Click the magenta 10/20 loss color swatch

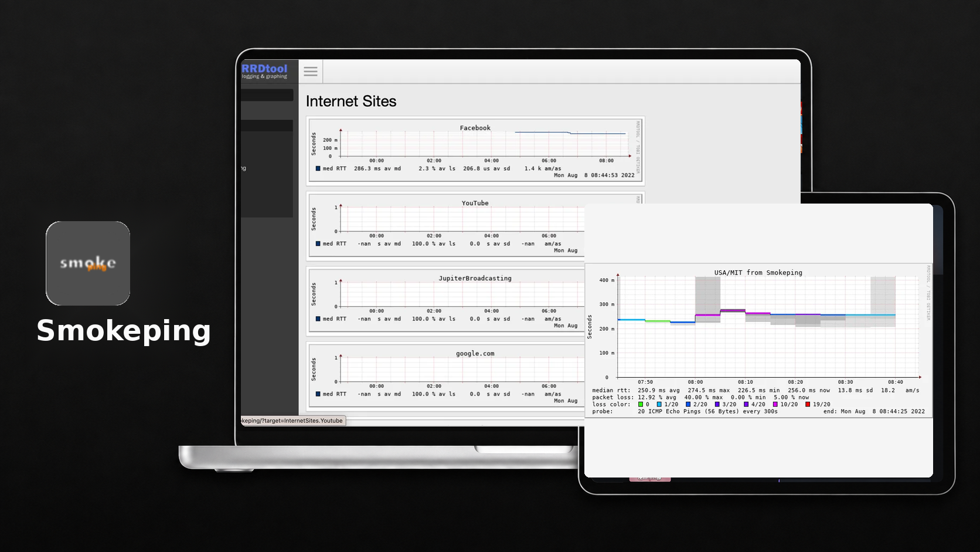coord(775,404)
